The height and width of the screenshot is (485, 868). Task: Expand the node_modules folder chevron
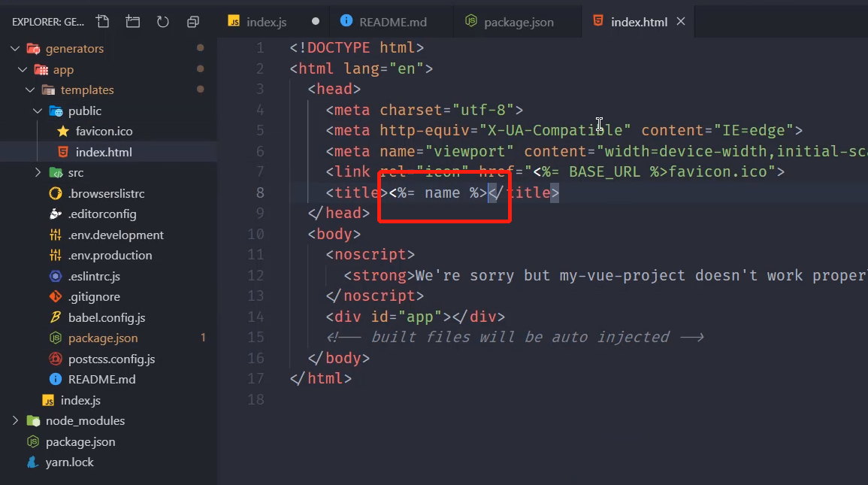[15, 421]
